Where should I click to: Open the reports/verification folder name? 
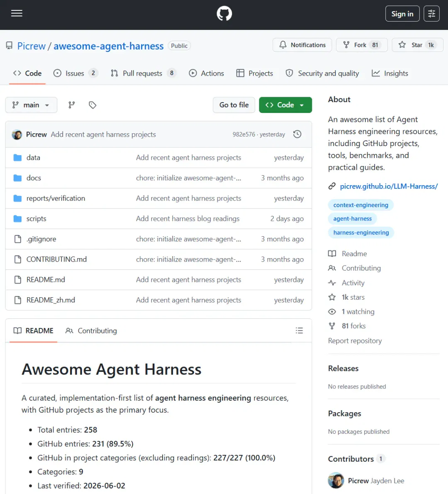click(56, 198)
